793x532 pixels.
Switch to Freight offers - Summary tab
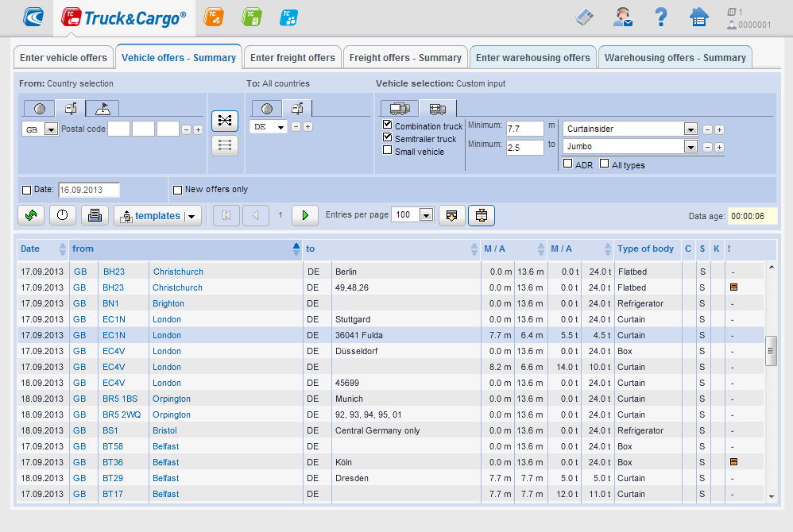coord(405,58)
